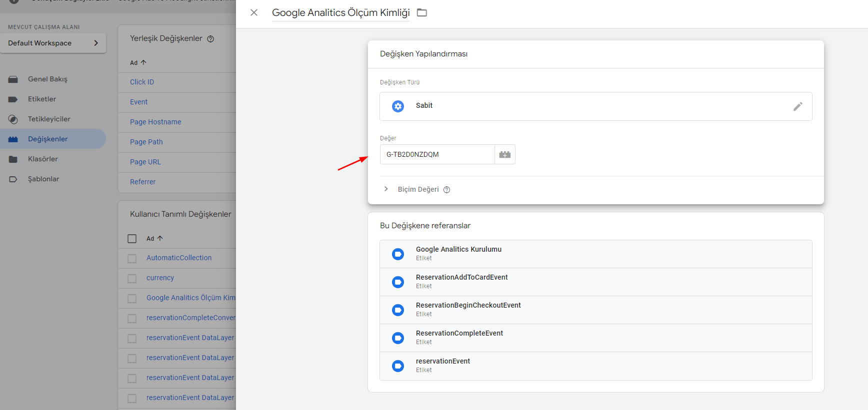Open the Page Hostname built-in variable
The image size is (868, 410).
(155, 122)
